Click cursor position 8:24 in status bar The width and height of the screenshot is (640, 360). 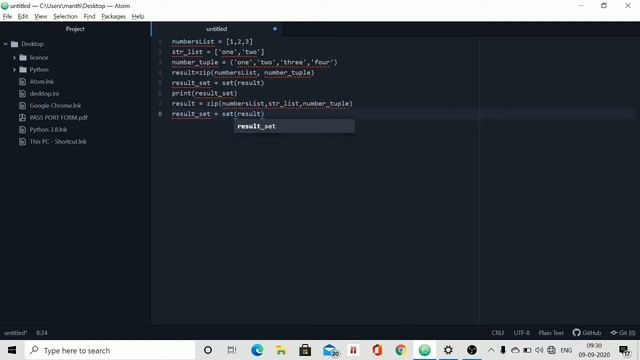click(42, 333)
